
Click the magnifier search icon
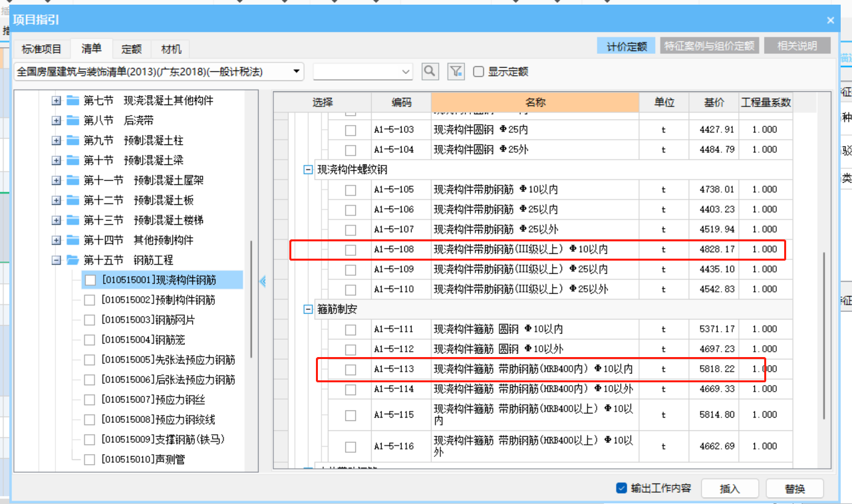pos(430,71)
